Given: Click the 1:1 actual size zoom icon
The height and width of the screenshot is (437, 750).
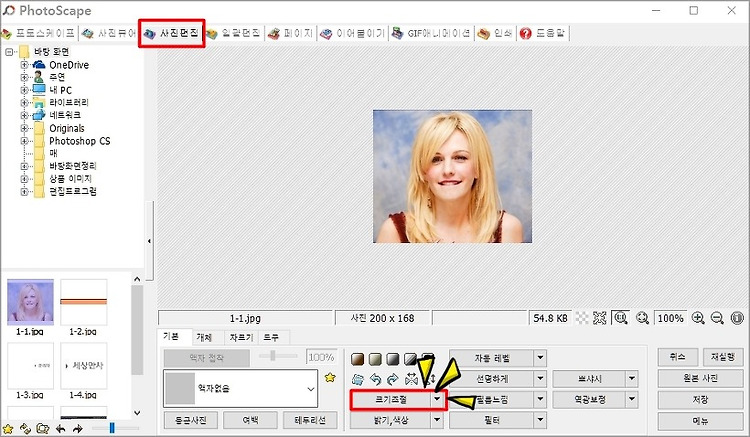Looking at the screenshot, I should (x=621, y=318).
